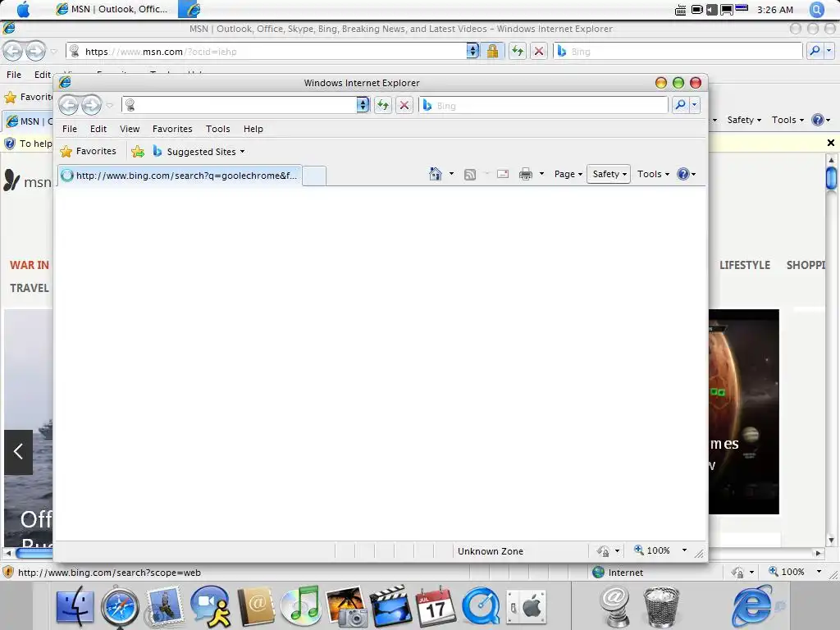Open Safety menu in MSN window
This screenshot has height=630, width=840.
click(744, 120)
